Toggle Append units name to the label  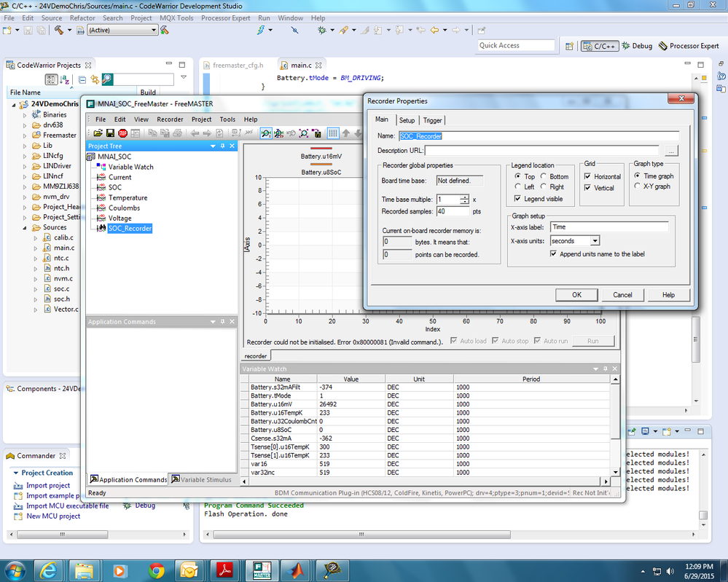[553, 254]
